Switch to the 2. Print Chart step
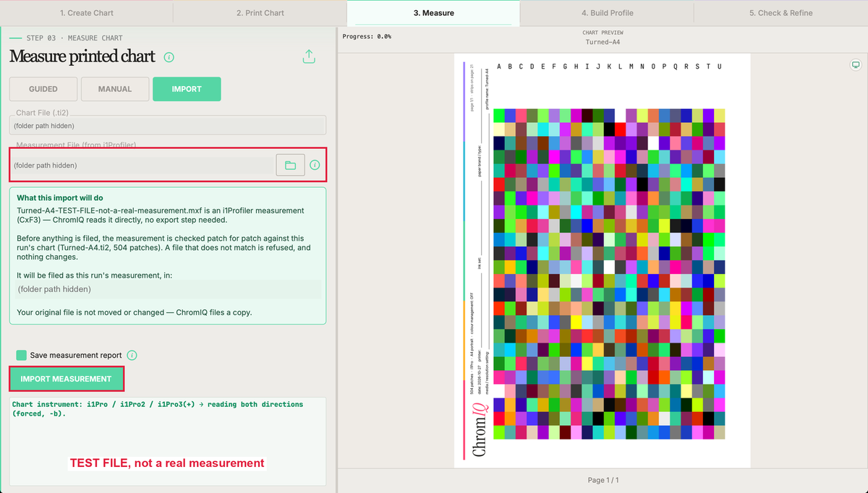 click(x=260, y=13)
